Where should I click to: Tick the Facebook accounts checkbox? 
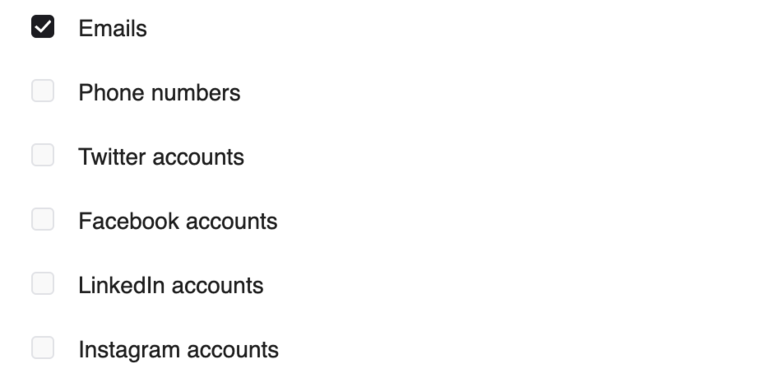[43, 219]
